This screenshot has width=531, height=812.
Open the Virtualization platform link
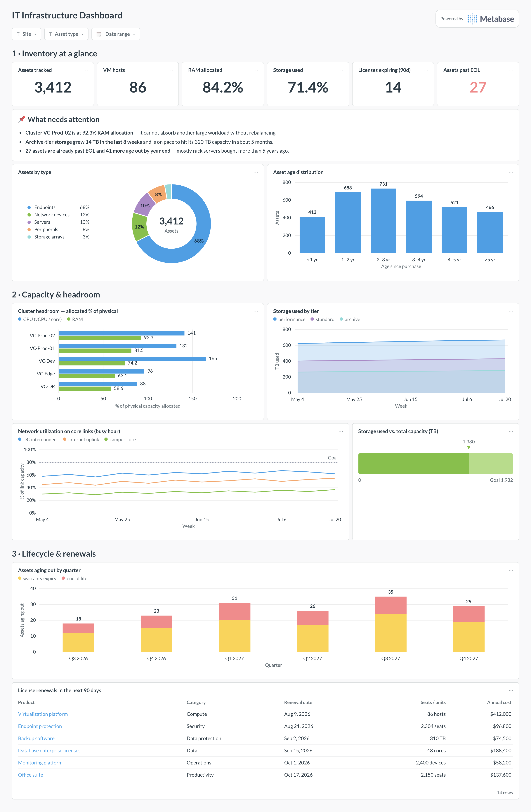coord(43,714)
